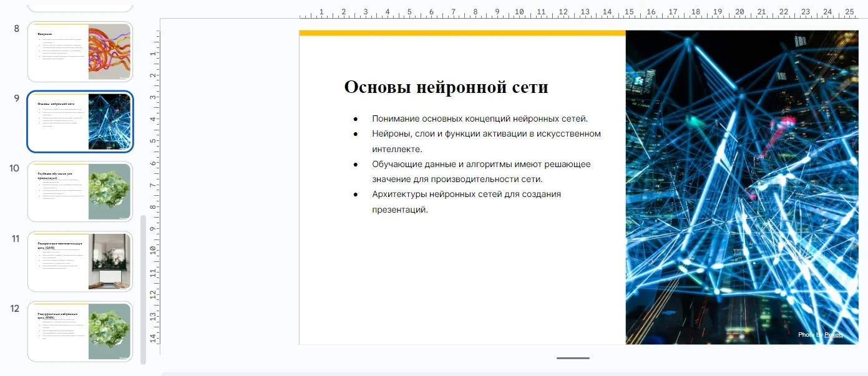Select the slide 11 GAN thumbnail
This screenshot has height=376, width=868.
click(80, 261)
